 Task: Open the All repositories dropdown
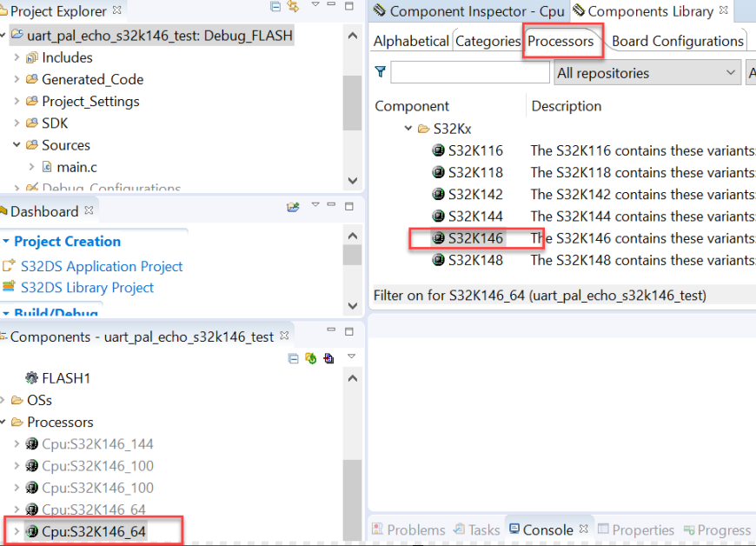[x=647, y=72]
